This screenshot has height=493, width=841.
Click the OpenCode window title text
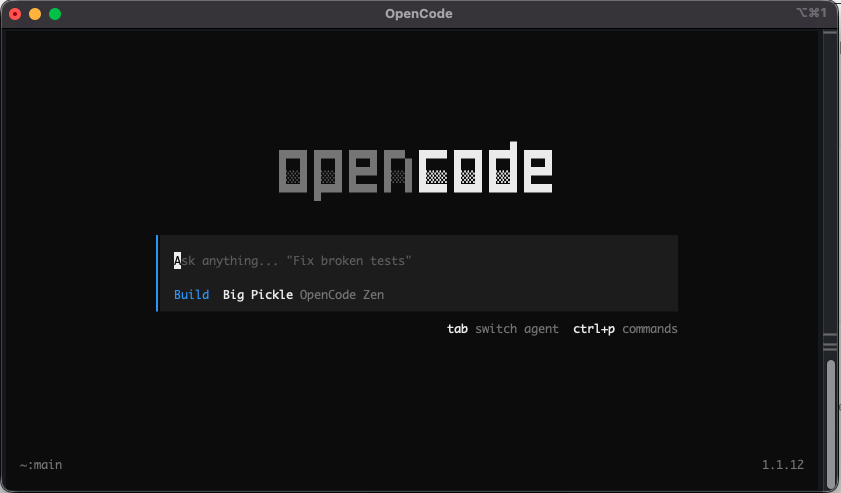(x=418, y=14)
